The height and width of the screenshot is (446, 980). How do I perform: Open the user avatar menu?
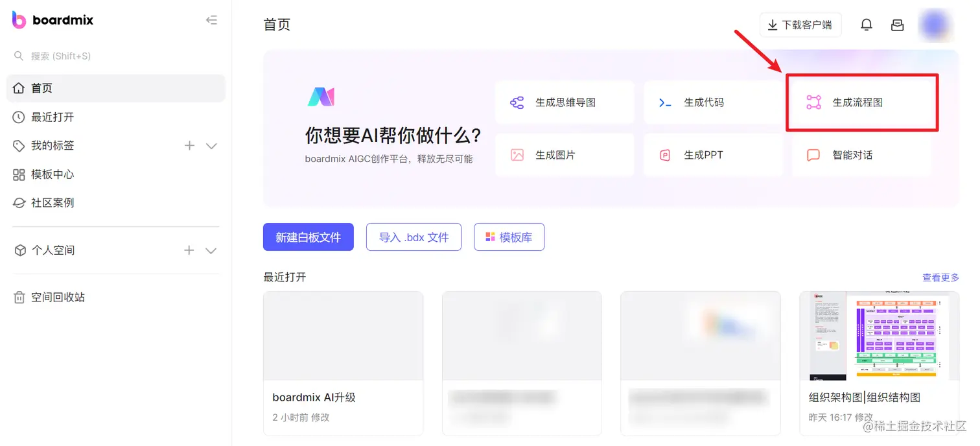[935, 25]
